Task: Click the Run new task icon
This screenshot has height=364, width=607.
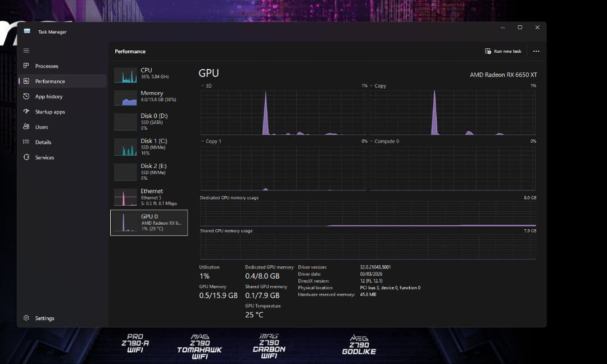Action: coord(488,51)
